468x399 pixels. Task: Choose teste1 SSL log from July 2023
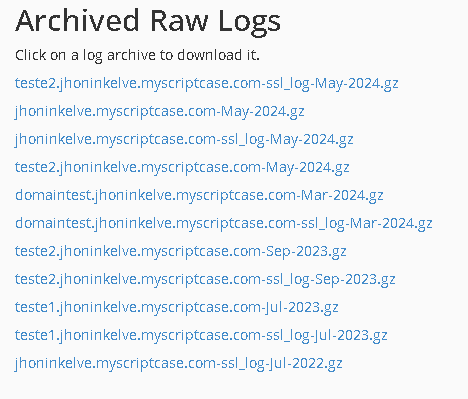pyautogui.click(x=201, y=335)
